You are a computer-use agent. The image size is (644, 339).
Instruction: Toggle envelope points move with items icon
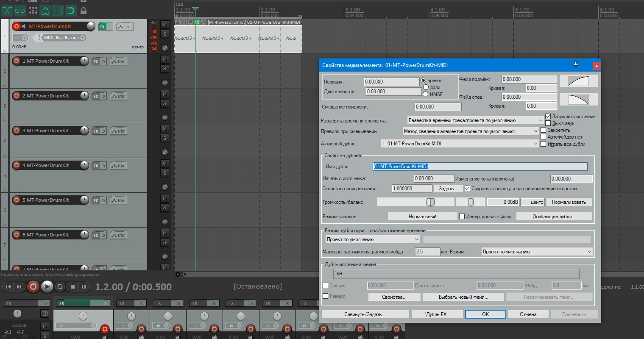(45, 10)
